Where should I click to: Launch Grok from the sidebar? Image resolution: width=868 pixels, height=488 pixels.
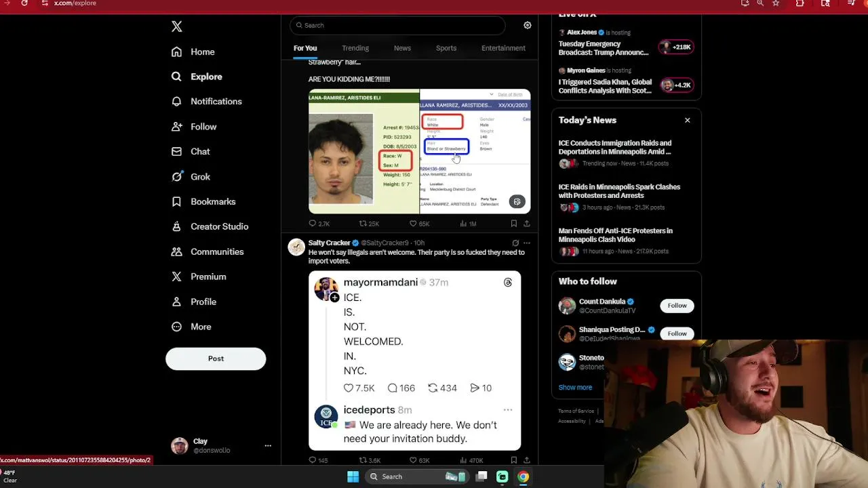click(x=191, y=177)
